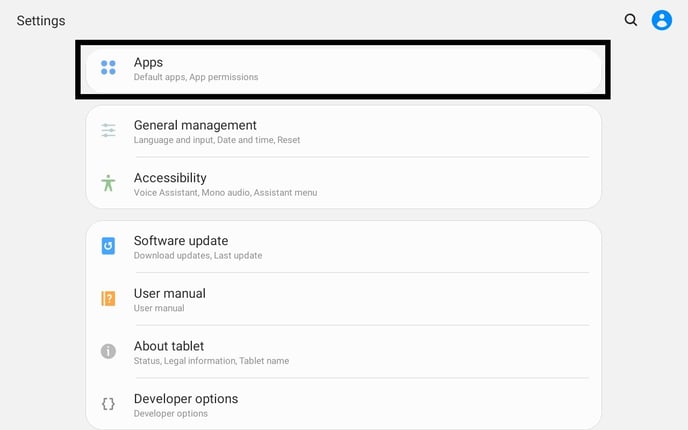688x430 pixels.
Task: Click 'Language and input, Date and time, Reset' text
Action: [x=217, y=140]
